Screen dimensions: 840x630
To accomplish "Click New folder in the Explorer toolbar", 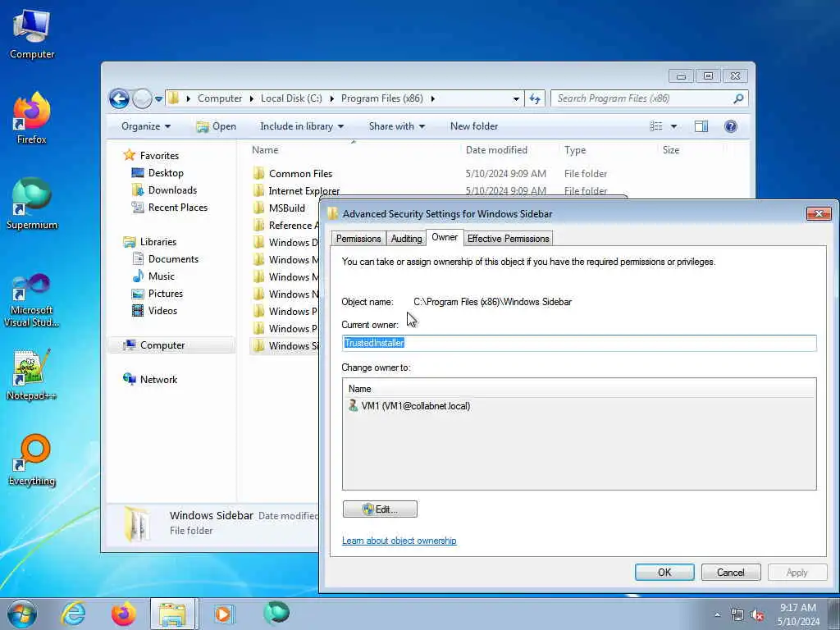I will 474,126.
